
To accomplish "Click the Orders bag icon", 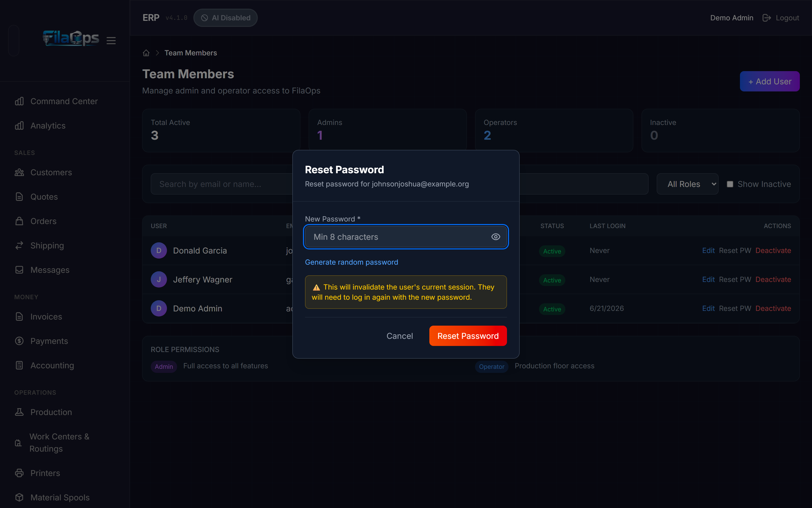I will [x=19, y=221].
